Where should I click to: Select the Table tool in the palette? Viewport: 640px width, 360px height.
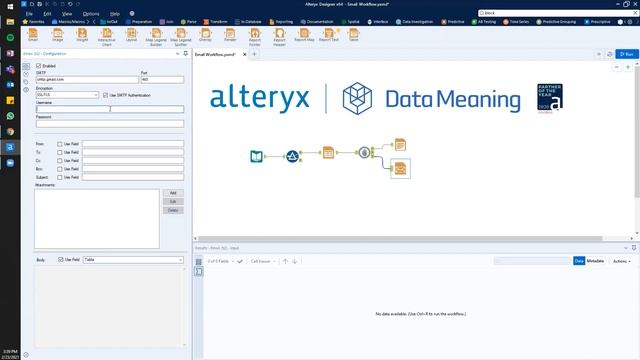[x=353, y=35]
